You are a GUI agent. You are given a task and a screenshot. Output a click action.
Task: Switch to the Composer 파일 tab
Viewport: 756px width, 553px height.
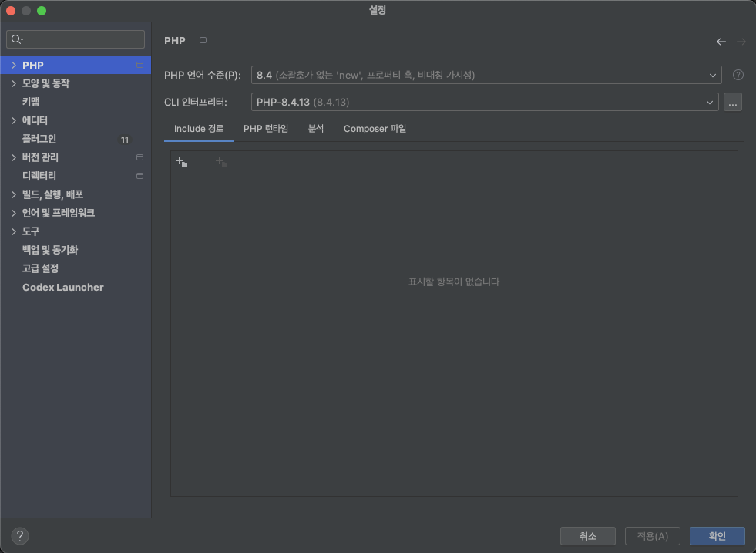coord(375,129)
